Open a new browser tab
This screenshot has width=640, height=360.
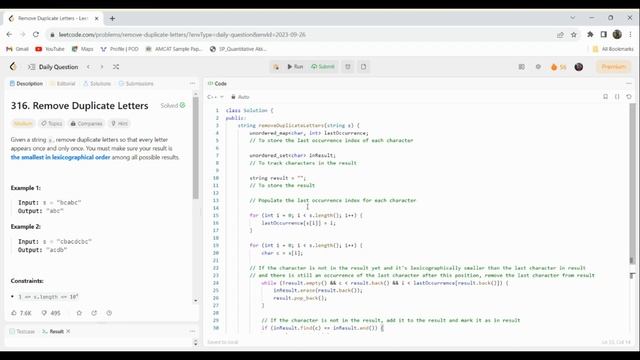tap(112, 18)
